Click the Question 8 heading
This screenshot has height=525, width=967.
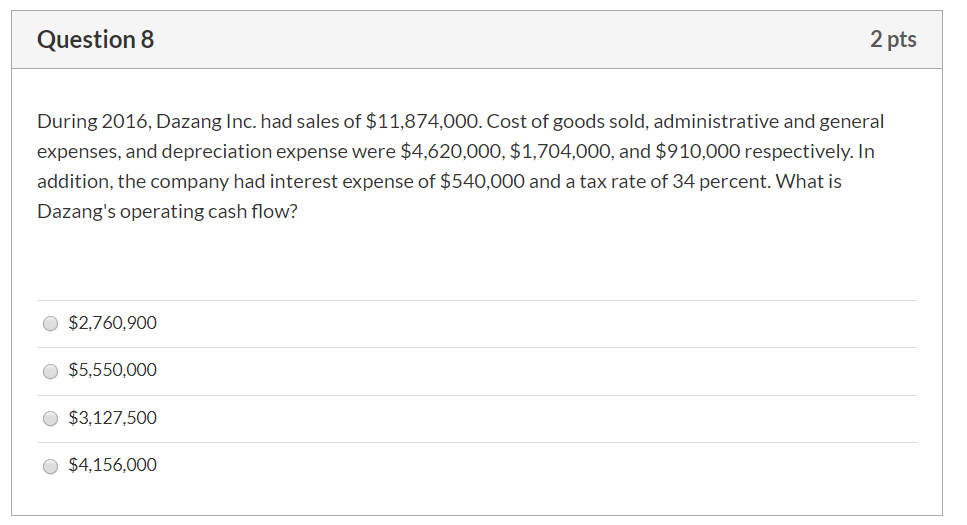96,40
